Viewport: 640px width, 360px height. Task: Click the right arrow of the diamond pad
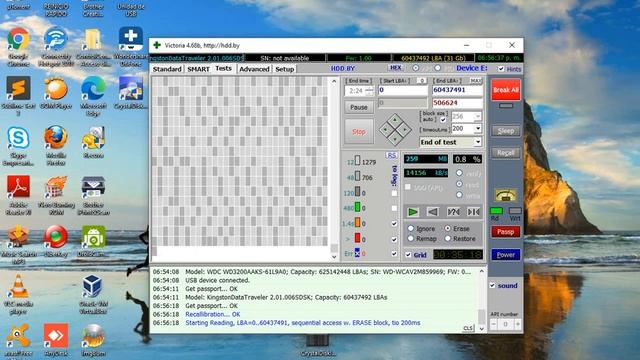click(x=405, y=130)
